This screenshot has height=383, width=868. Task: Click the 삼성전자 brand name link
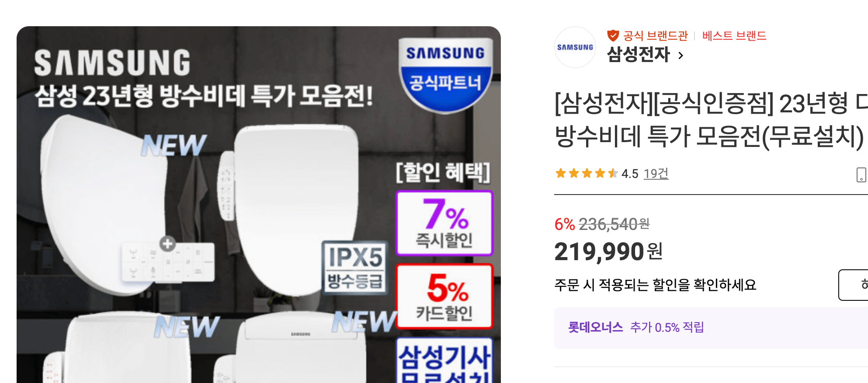[x=638, y=55]
